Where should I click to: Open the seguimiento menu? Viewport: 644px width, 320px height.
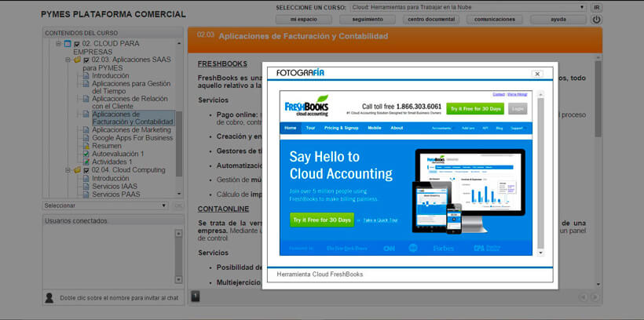tap(368, 20)
